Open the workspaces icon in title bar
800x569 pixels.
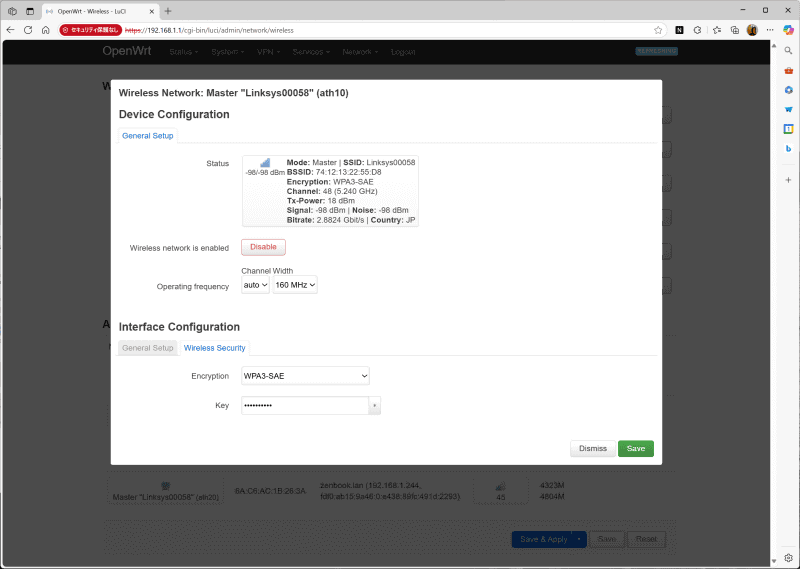coord(12,11)
